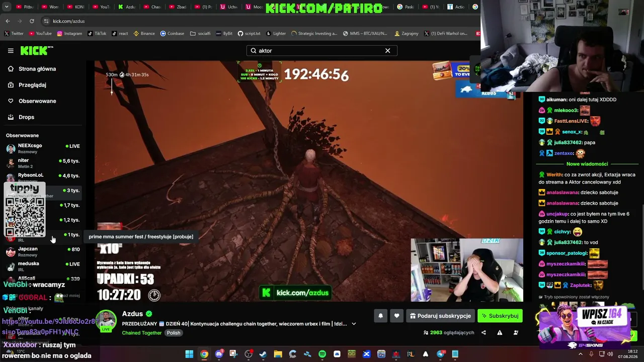Open the Azdus streamer avatar
This screenshot has height=362, width=644.
(x=106, y=321)
